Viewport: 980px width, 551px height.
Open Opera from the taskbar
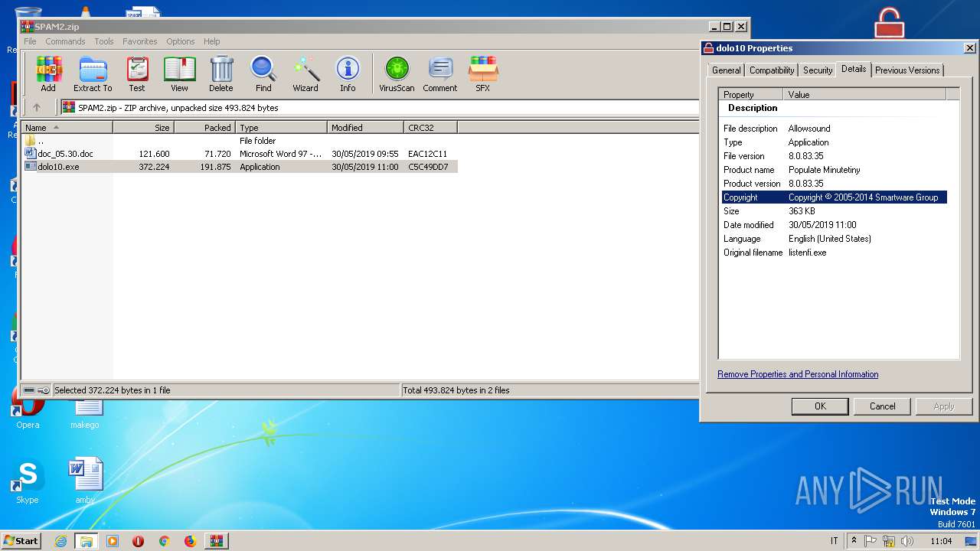pos(139,541)
